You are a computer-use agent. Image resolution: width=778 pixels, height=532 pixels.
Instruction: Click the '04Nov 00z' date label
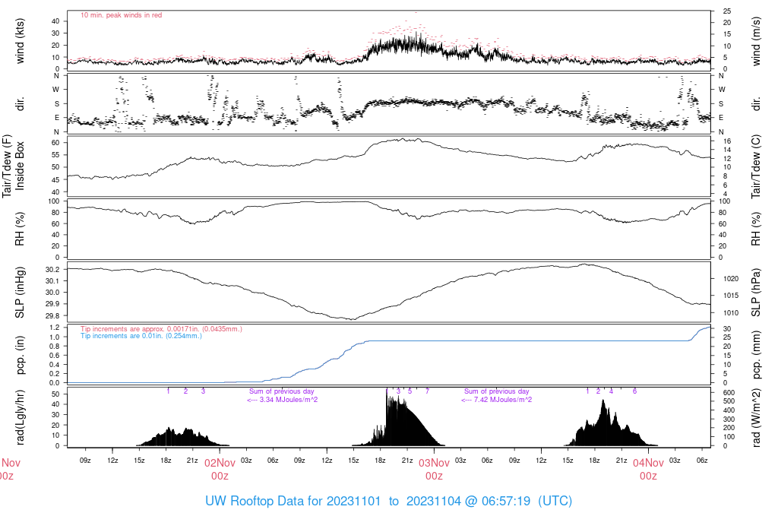[649, 469]
